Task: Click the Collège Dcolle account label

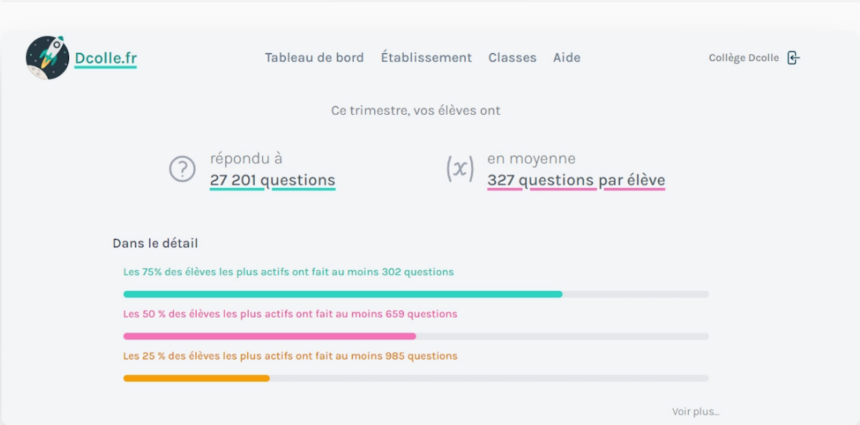Action: pos(744,58)
